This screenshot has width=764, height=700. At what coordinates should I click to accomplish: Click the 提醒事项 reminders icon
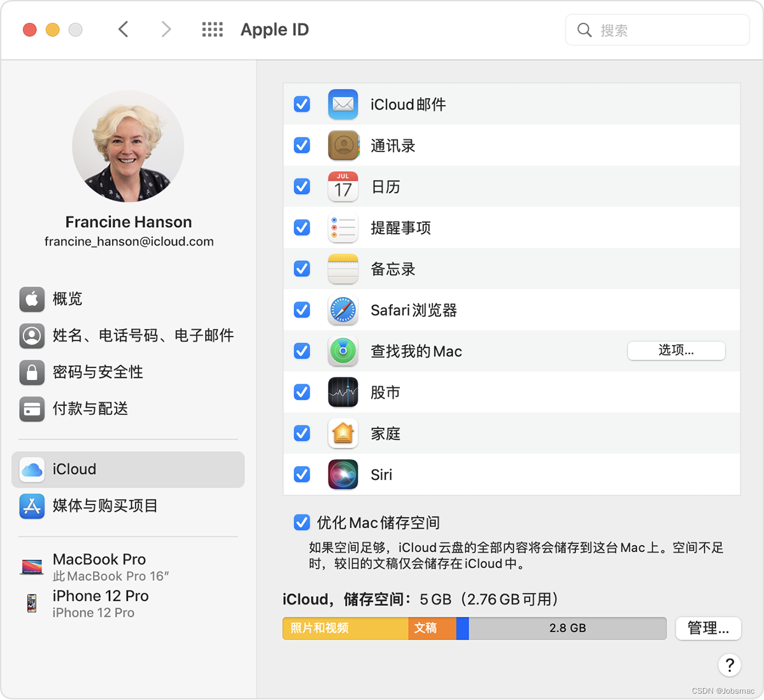(x=343, y=228)
